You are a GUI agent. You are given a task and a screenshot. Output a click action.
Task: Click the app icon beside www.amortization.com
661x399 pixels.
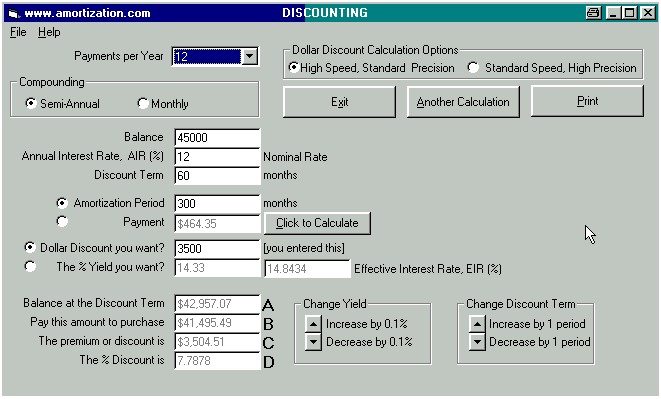[13, 14]
